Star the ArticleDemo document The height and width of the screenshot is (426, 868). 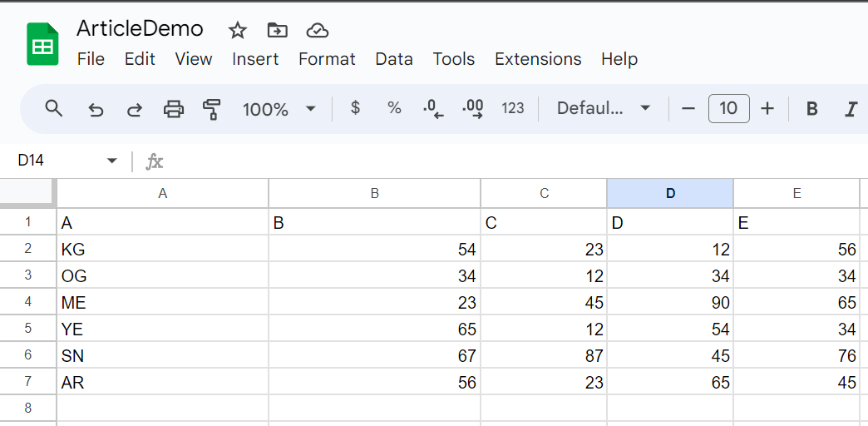coord(238,31)
